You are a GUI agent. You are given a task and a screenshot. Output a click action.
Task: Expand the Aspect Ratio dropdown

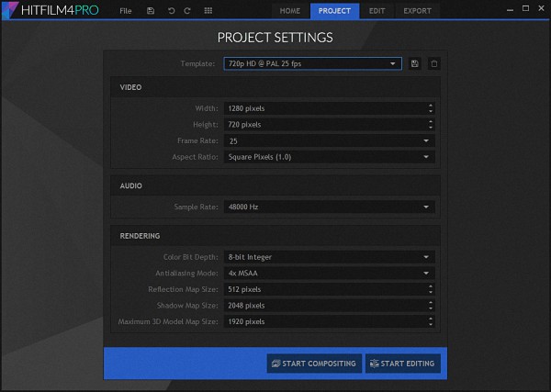coord(330,157)
